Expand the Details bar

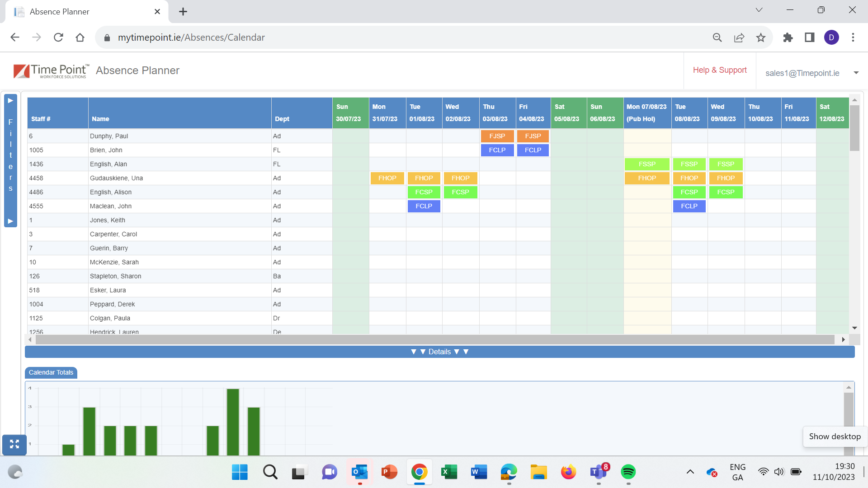439,352
